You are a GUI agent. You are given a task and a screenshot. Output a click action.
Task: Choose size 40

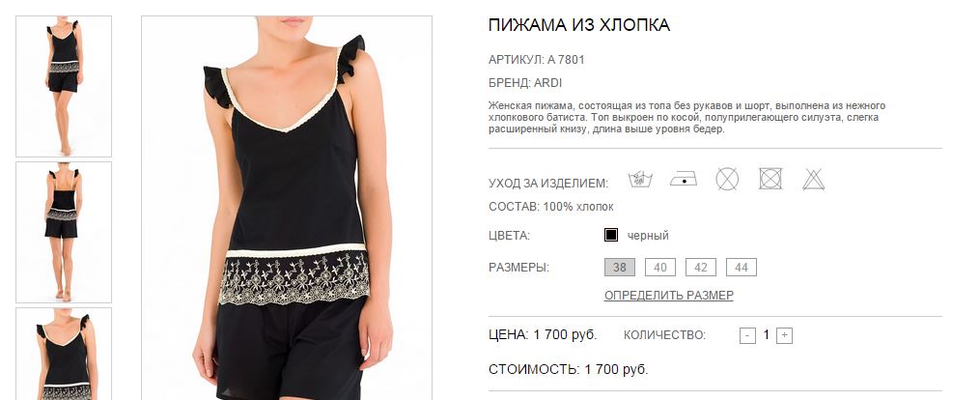point(660,268)
